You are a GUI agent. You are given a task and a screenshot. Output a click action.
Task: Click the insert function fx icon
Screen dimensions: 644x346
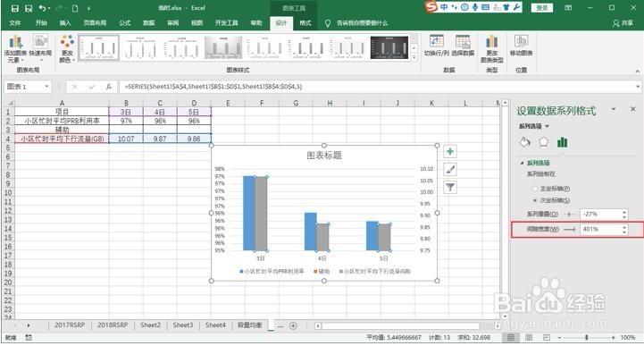coord(108,87)
